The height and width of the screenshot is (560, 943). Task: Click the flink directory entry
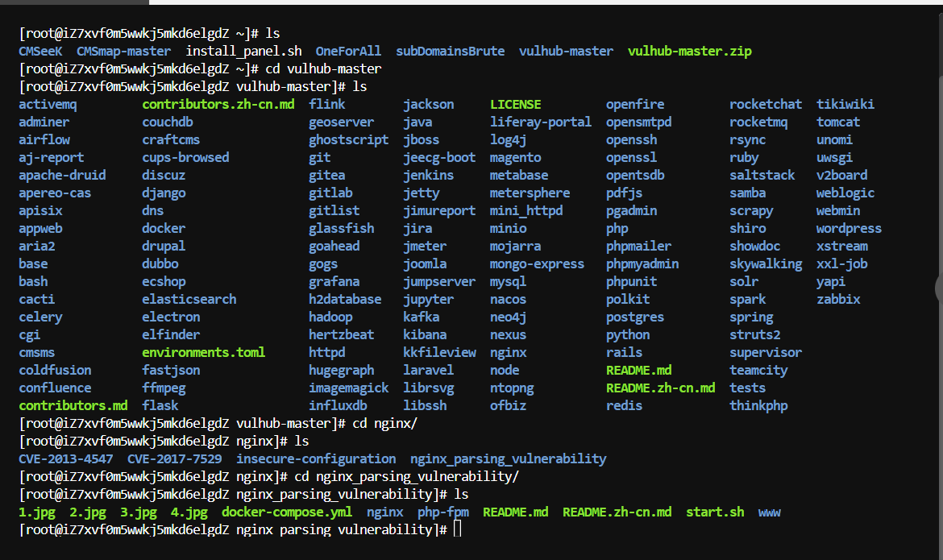pyautogui.click(x=326, y=104)
